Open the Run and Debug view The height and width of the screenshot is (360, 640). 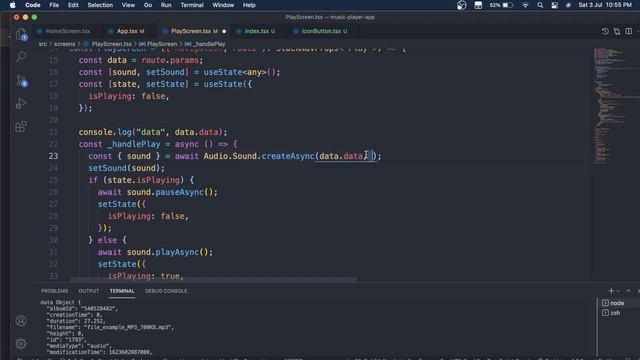point(21,103)
